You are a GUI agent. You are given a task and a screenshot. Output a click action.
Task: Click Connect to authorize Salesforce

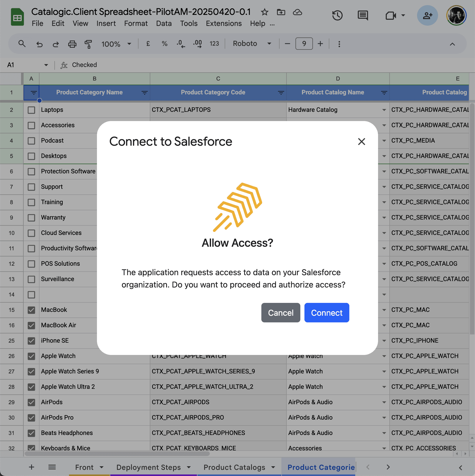[326, 313]
